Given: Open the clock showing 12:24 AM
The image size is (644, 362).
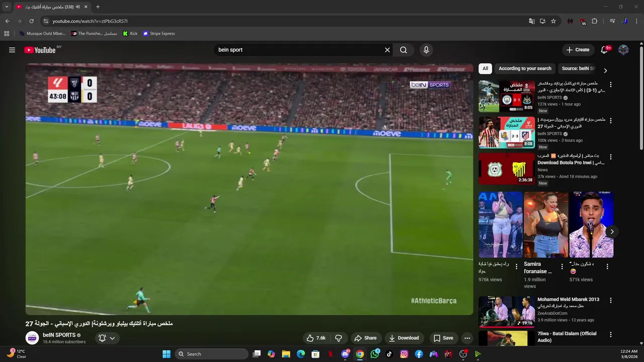Looking at the screenshot, I should pyautogui.click(x=629, y=354).
